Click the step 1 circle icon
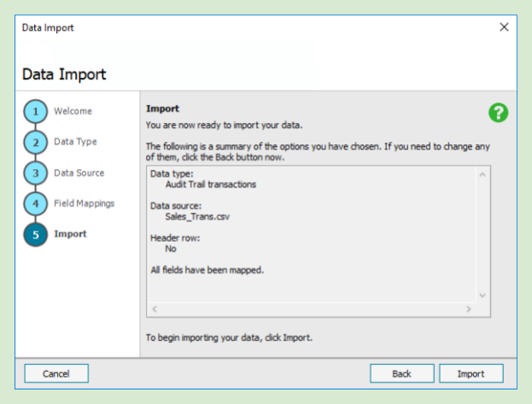This screenshot has height=404, width=532. click(x=36, y=112)
